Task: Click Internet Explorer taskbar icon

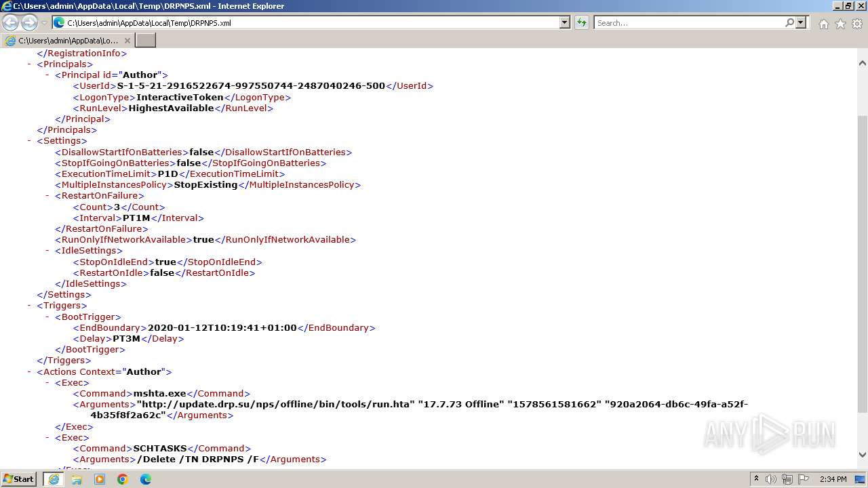Action: 54,479
